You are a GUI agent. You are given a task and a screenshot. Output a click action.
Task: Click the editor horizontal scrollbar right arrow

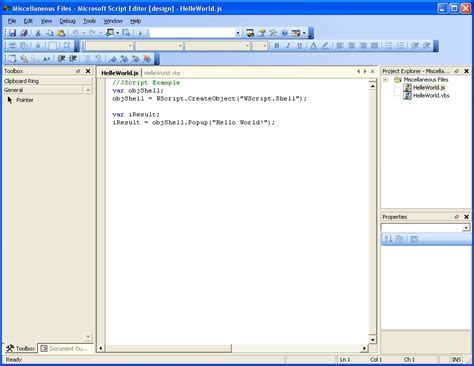click(x=364, y=348)
